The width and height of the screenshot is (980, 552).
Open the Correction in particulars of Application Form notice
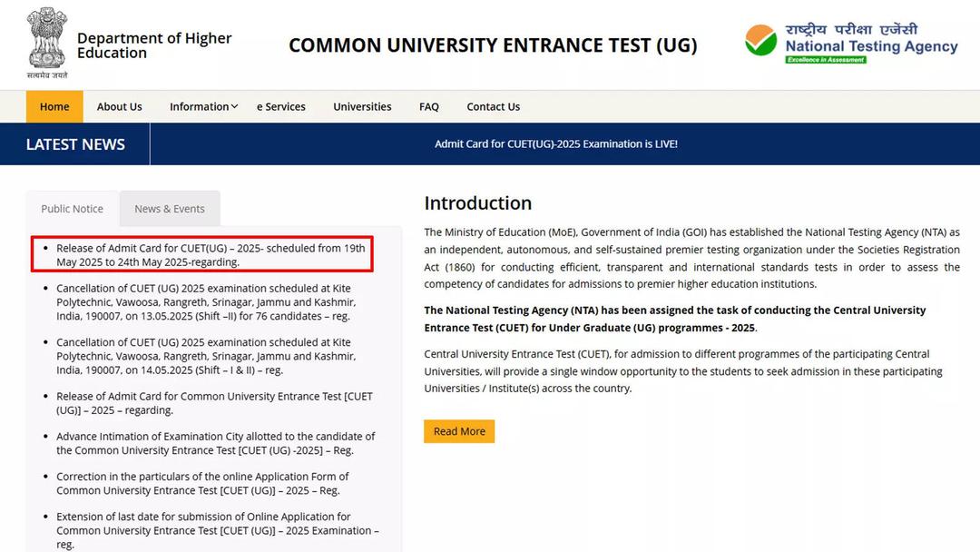202,483
